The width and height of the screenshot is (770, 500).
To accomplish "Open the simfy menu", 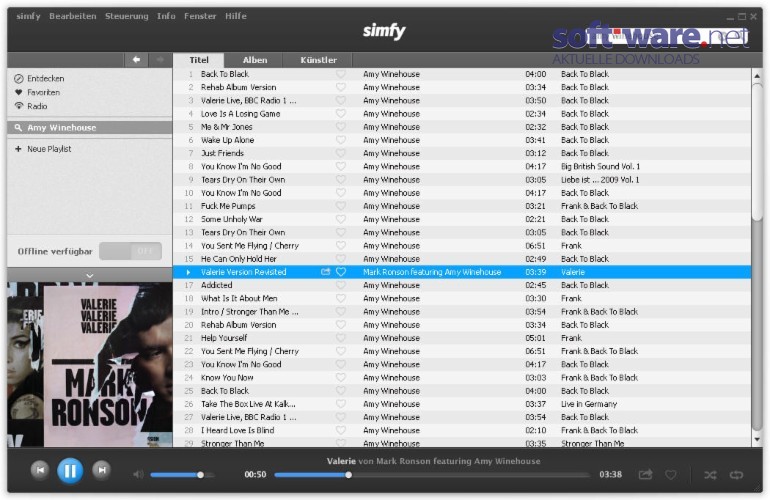I will point(28,16).
